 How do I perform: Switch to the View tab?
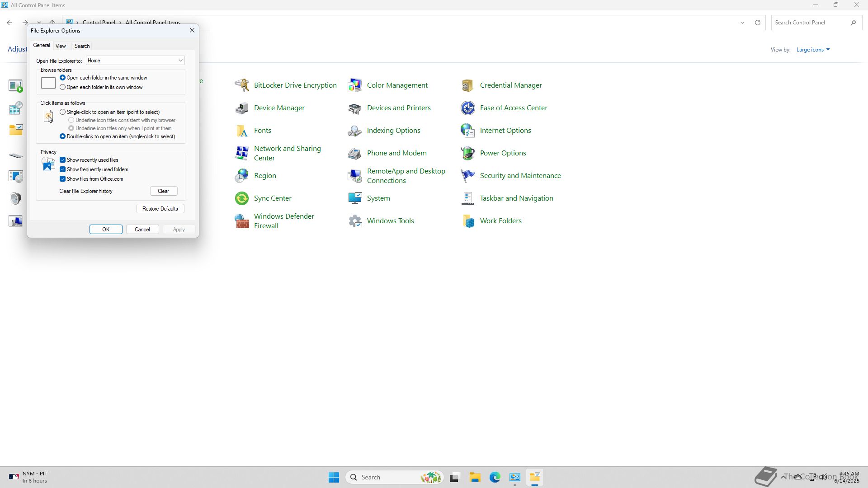61,46
